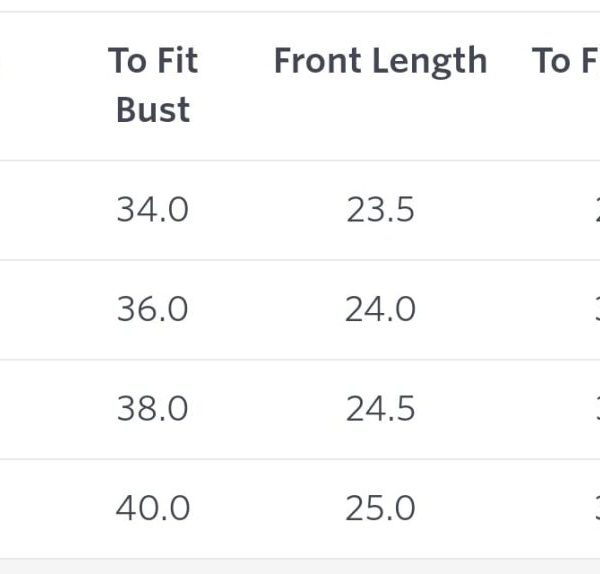The height and width of the screenshot is (574, 600).
Task: Select the 36.0 bust value cell
Action: coord(152,310)
